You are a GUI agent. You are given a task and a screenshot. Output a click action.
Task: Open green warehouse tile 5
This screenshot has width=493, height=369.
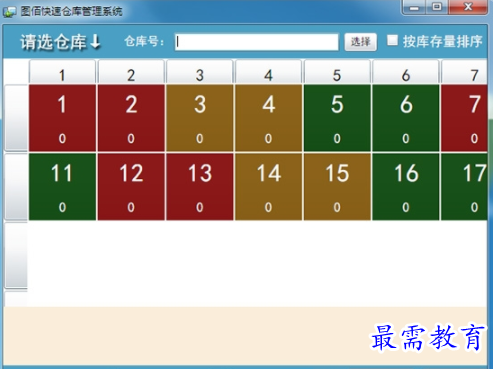(337, 118)
